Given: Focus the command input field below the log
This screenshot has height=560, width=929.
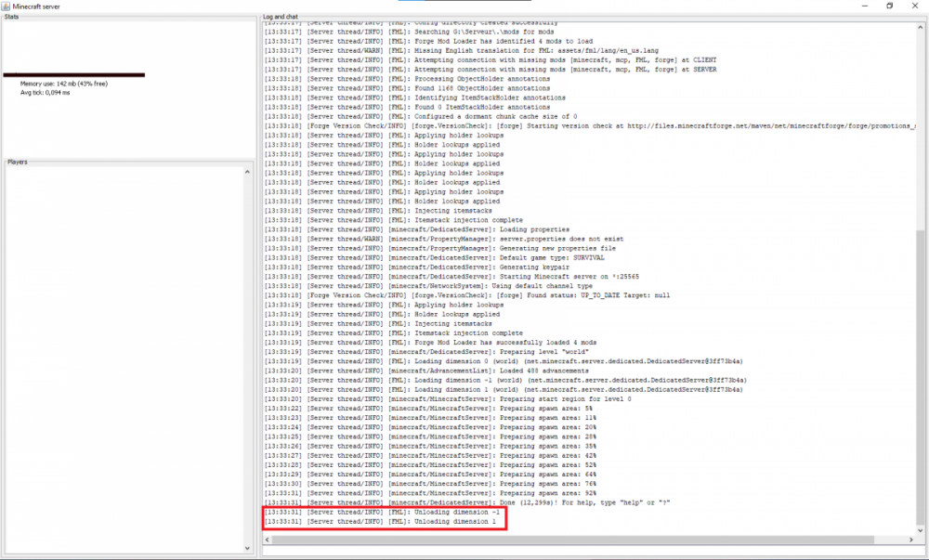Looking at the screenshot, I should (593, 551).
